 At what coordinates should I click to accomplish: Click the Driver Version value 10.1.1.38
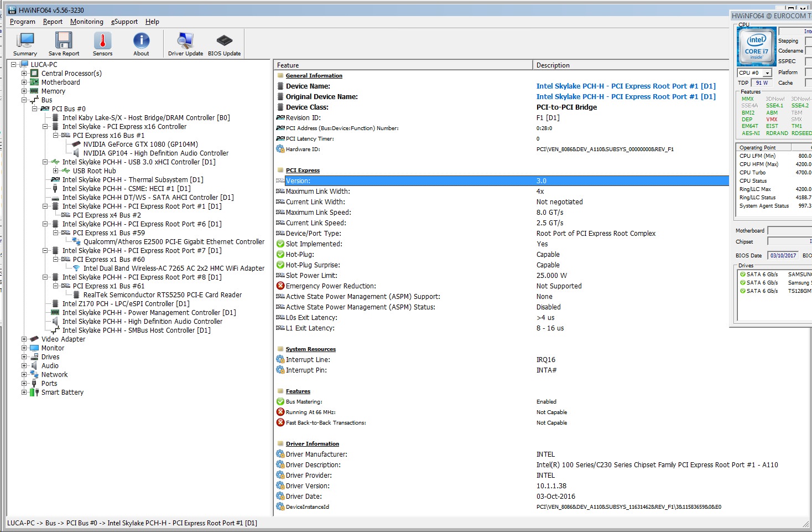(551, 485)
